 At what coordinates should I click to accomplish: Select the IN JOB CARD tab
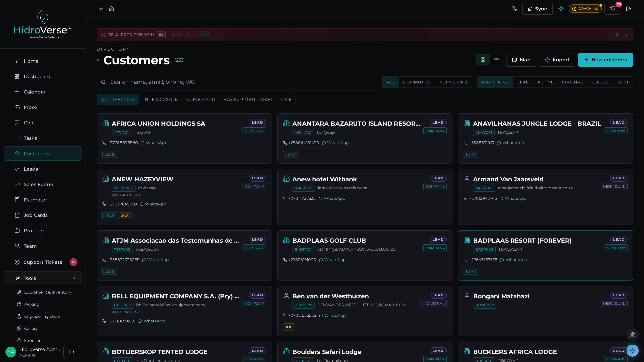pyautogui.click(x=200, y=100)
